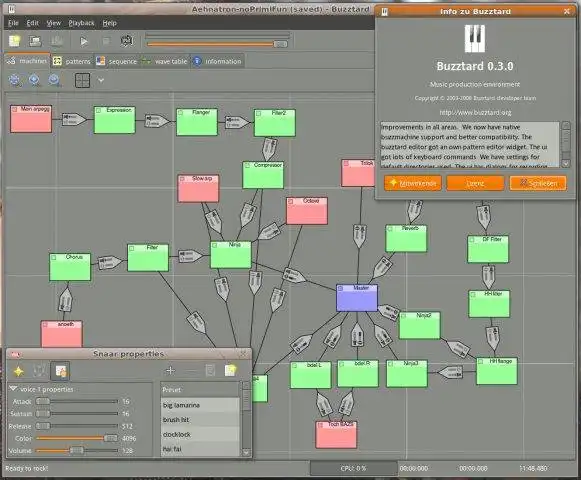Switch to the sequence tab
Viewport: 581px width, 480px height.
[116, 62]
